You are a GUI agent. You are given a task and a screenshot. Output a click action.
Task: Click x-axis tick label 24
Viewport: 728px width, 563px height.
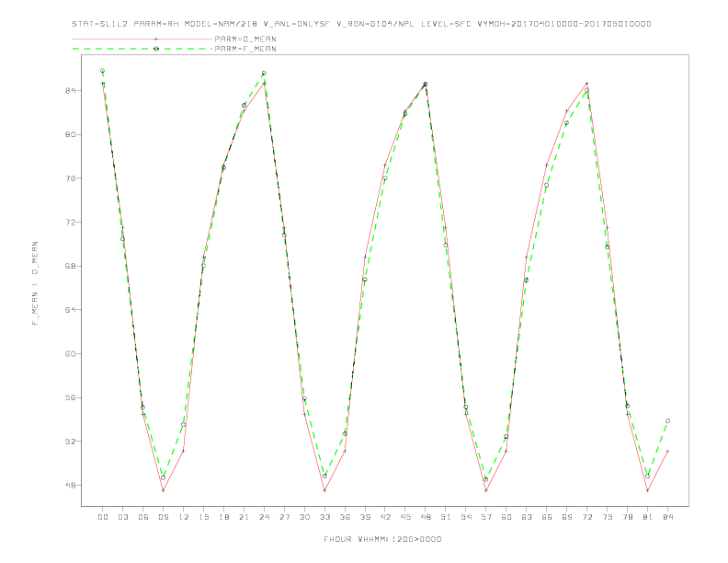pos(264,517)
